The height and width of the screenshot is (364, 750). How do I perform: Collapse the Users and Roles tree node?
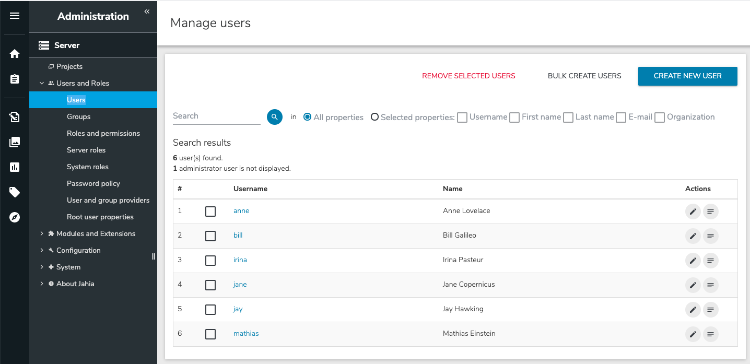click(42, 83)
